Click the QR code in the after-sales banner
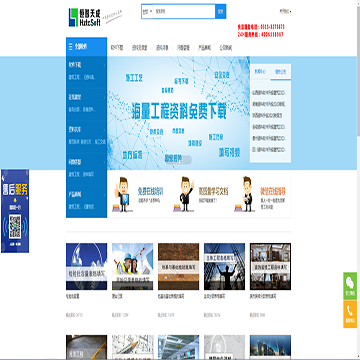This screenshot has height=360, width=360. pos(15,227)
